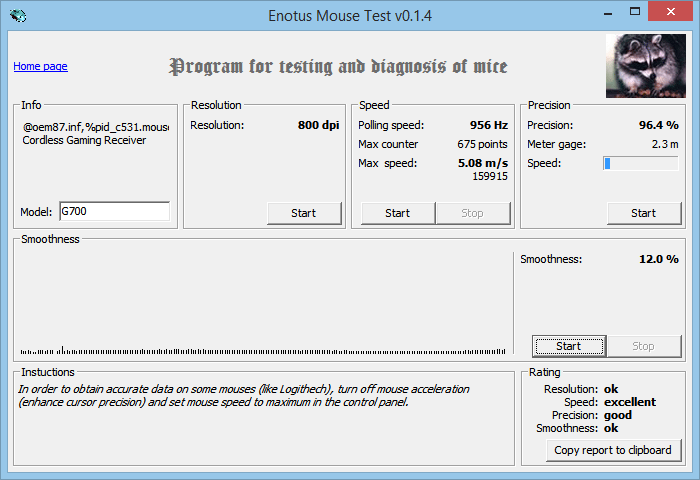The image size is (700, 480).
Task: Start the Resolution test
Action: [x=304, y=213]
